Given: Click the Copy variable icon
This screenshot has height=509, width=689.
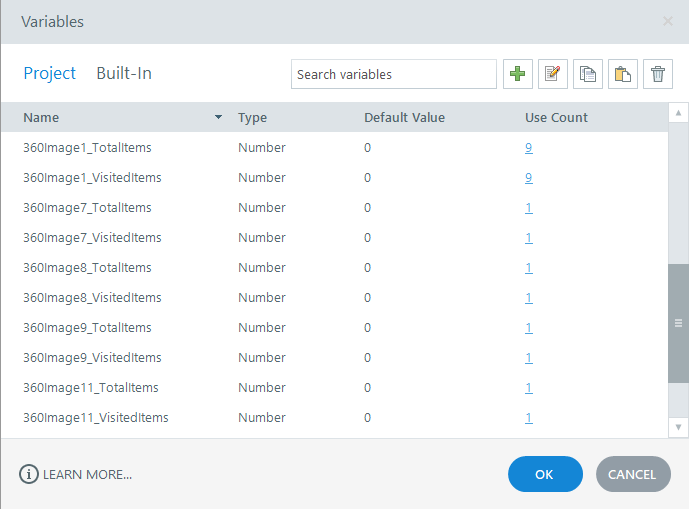Looking at the screenshot, I should [x=588, y=74].
